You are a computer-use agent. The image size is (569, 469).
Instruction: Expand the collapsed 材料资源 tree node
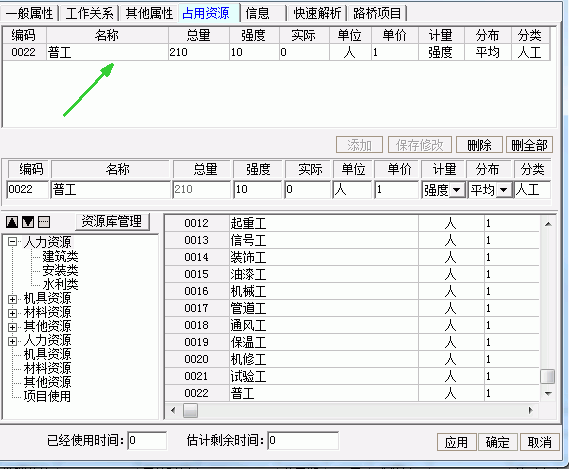coord(13,313)
